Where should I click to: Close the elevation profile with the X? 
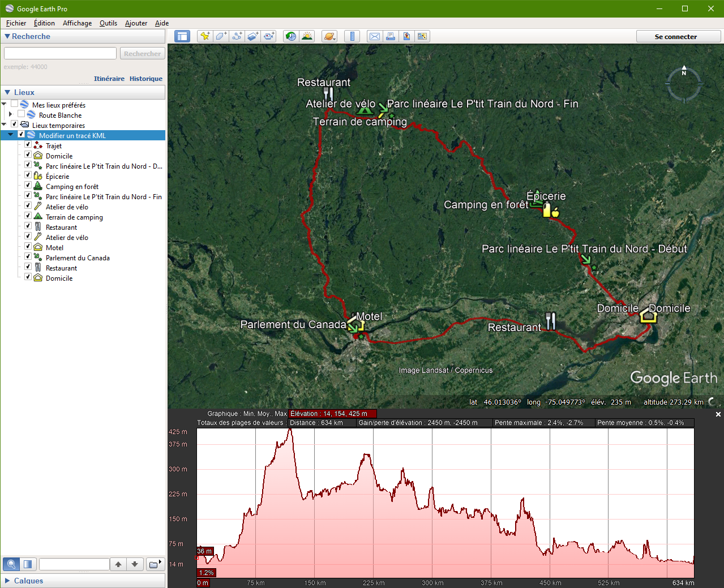(718, 414)
